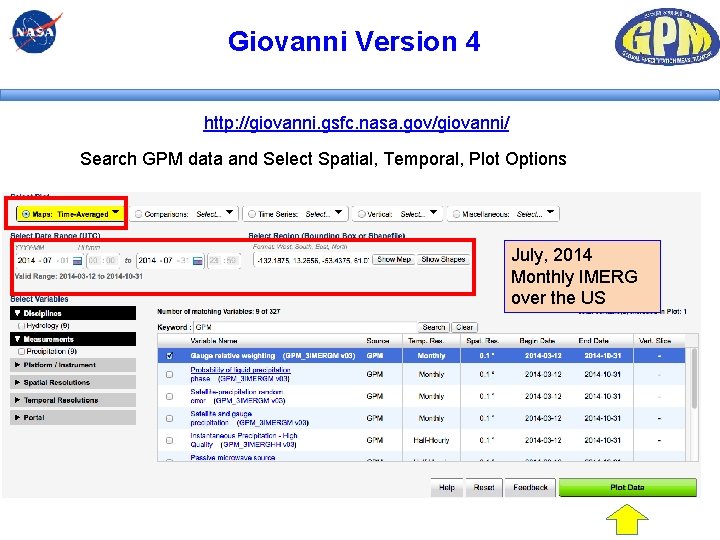Open the start date calendar picker icon
The width and height of the screenshot is (720, 540).
click(x=78, y=261)
